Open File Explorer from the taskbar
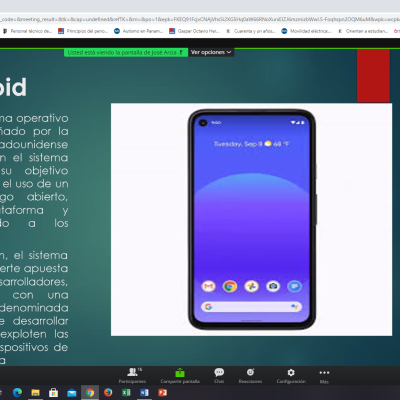Image resolution: width=400 pixels, height=400 pixels. 35,393
